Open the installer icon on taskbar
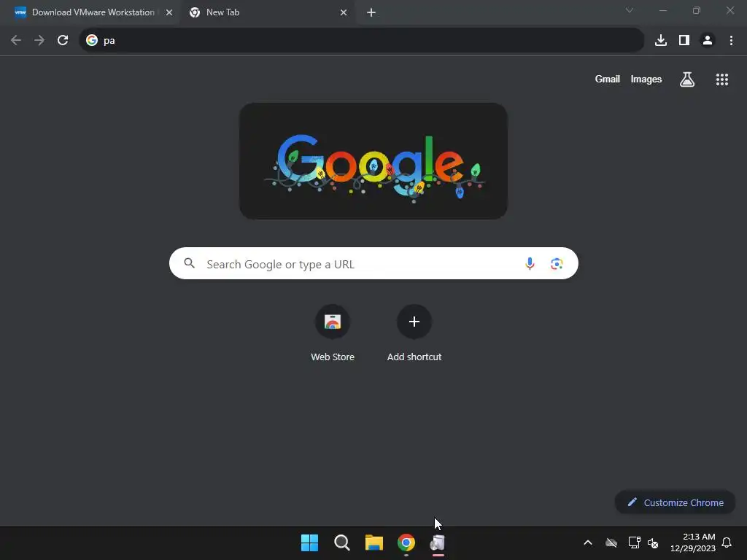Viewport: 747px width, 560px height. pos(438,542)
